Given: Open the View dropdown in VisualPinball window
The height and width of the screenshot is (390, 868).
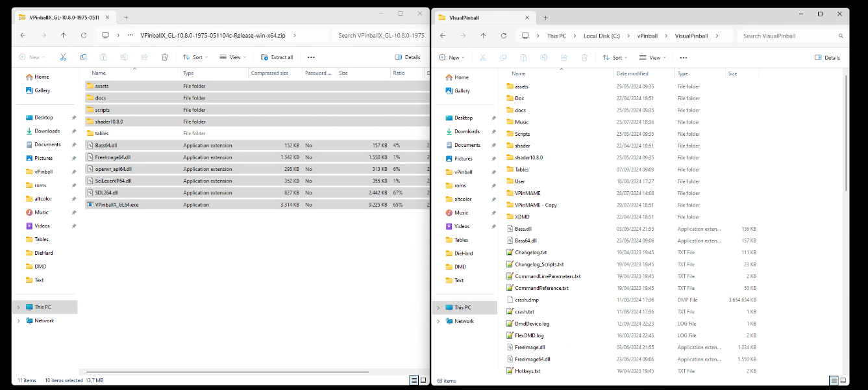Looking at the screenshot, I should coord(652,57).
